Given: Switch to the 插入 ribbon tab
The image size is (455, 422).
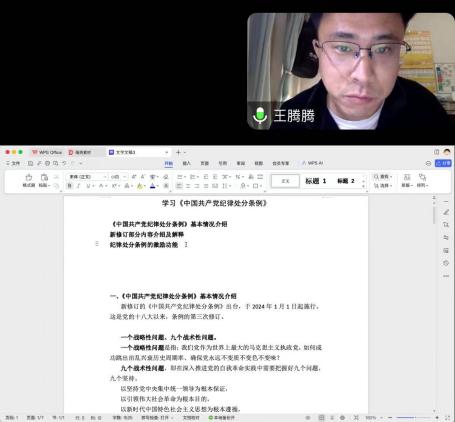Looking at the screenshot, I should point(187,163).
